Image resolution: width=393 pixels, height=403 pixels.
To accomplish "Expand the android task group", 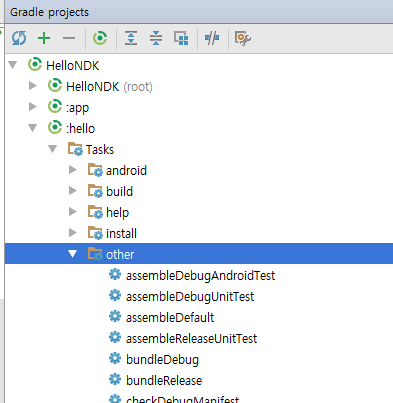I will (73, 170).
